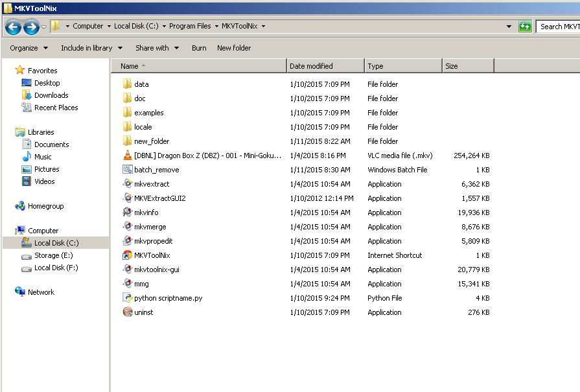Select the VLC cone icon of Dragon Box Z mkv

(x=127, y=156)
